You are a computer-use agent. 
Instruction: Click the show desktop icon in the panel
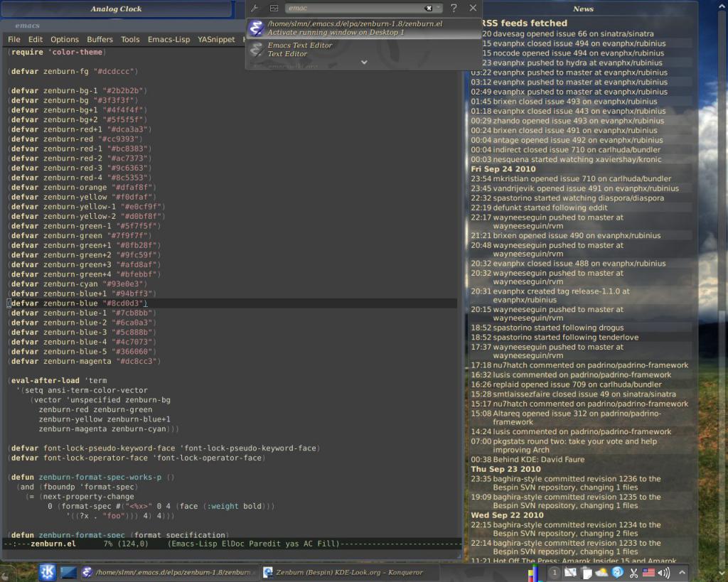pyautogui.click(x=68, y=573)
